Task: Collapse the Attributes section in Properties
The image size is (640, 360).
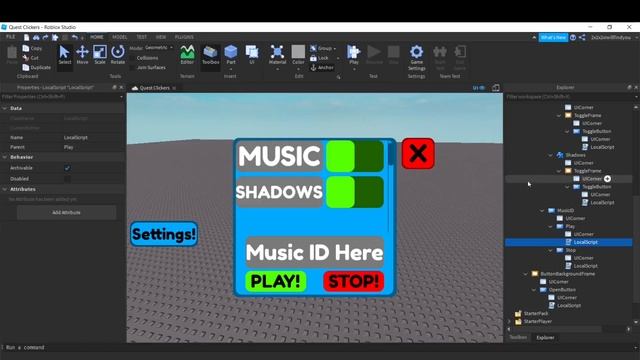Action: pos(5,189)
